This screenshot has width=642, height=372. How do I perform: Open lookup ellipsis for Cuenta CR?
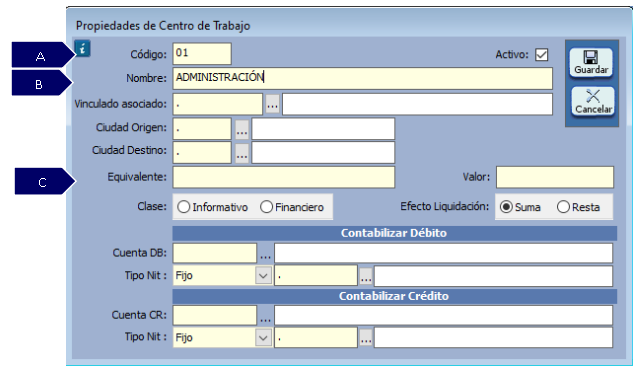coord(265,316)
